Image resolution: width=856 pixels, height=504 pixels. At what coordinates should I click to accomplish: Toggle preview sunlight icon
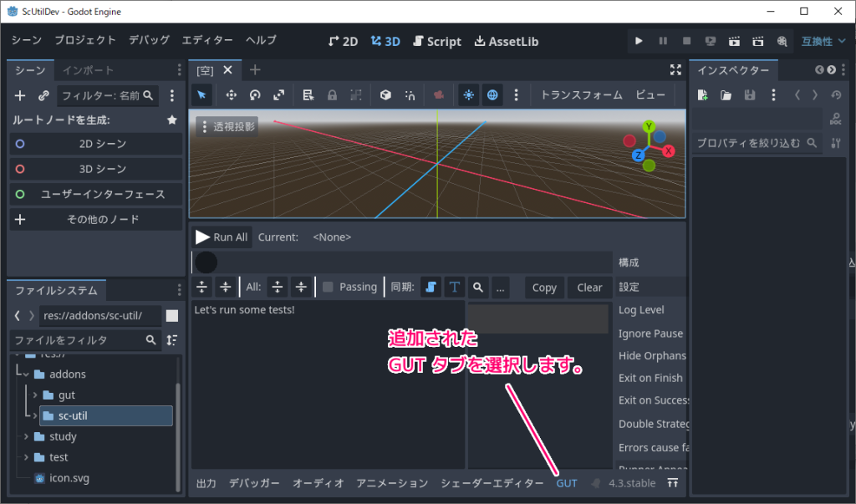click(x=468, y=95)
